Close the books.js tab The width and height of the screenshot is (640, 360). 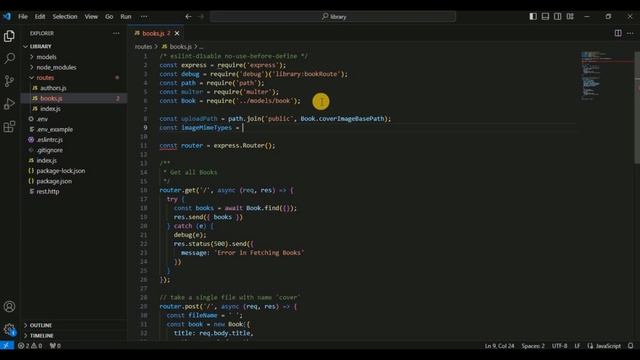click(x=177, y=33)
